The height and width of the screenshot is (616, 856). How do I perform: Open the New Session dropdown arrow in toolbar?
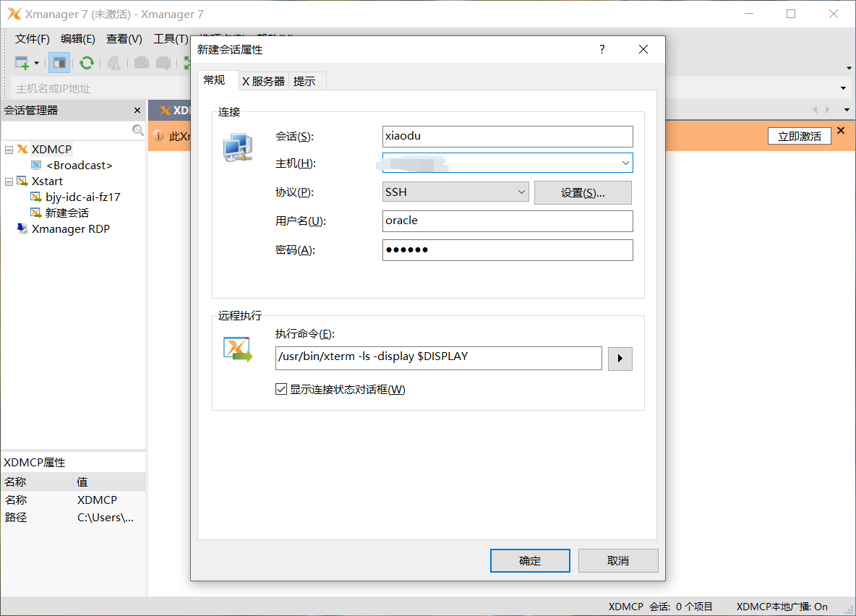(37, 64)
